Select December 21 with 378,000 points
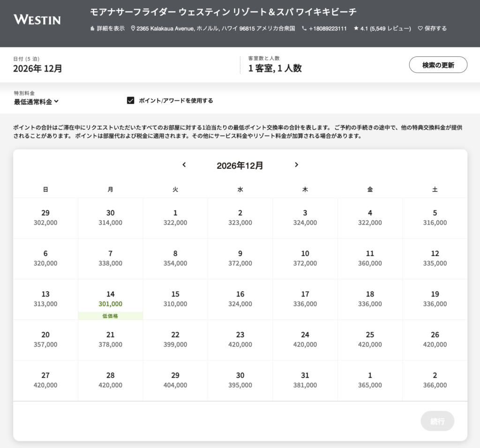This screenshot has height=448, width=480. pyautogui.click(x=110, y=340)
